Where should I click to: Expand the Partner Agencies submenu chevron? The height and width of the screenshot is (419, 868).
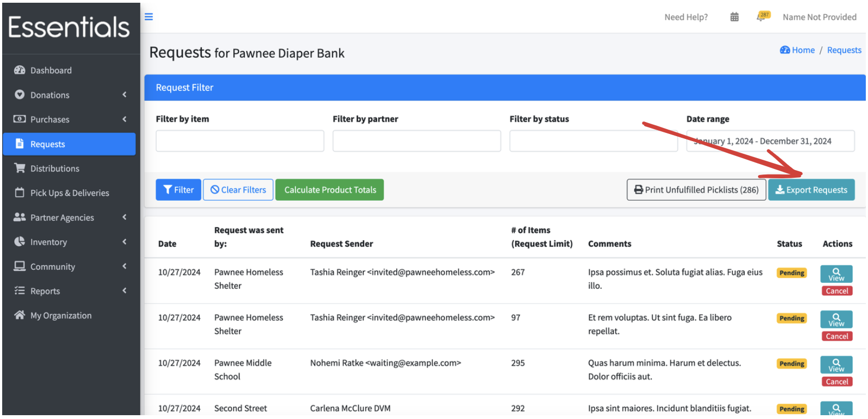125,217
